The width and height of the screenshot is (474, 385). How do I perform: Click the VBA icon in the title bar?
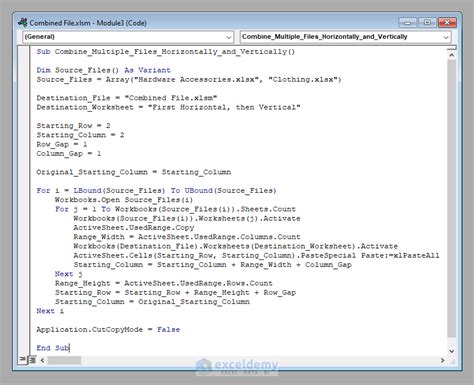[23, 23]
